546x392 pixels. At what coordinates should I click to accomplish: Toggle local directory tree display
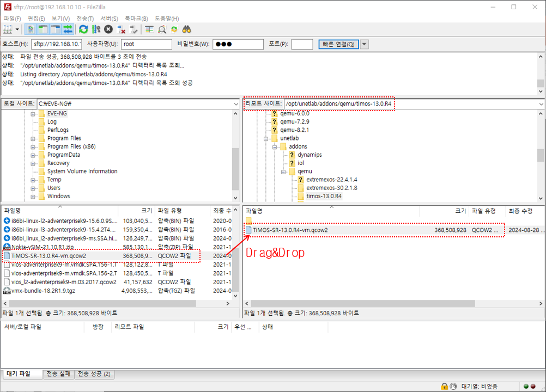point(43,29)
